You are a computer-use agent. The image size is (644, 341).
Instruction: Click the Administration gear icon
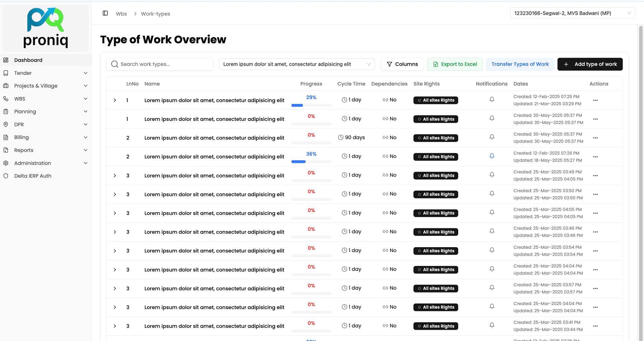[6, 163]
